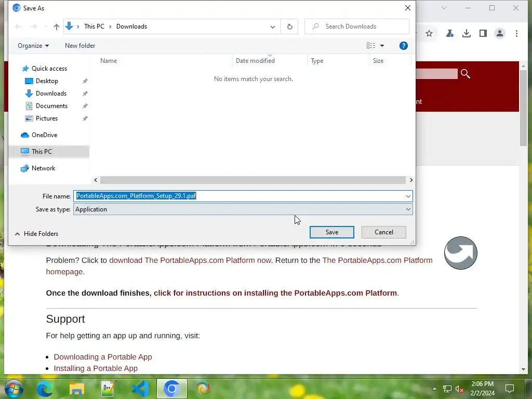The height and width of the screenshot is (399, 532).
Task: Show hidden tray icons arrow
Action: (434, 389)
